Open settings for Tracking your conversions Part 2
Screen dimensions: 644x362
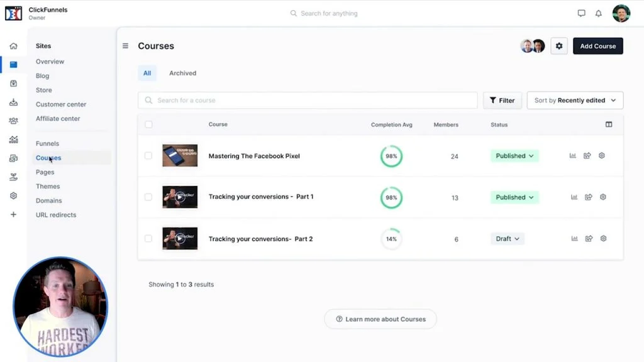tap(603, 239)
